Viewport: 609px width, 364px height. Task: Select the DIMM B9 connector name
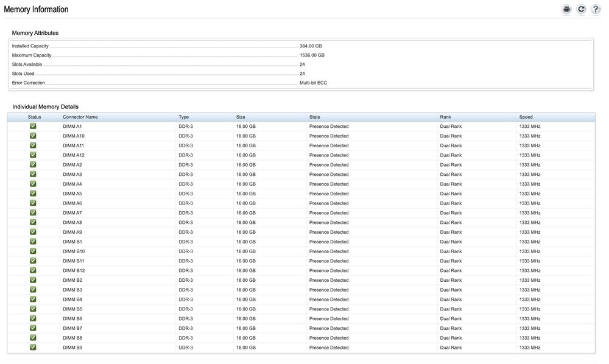[72, 348]
